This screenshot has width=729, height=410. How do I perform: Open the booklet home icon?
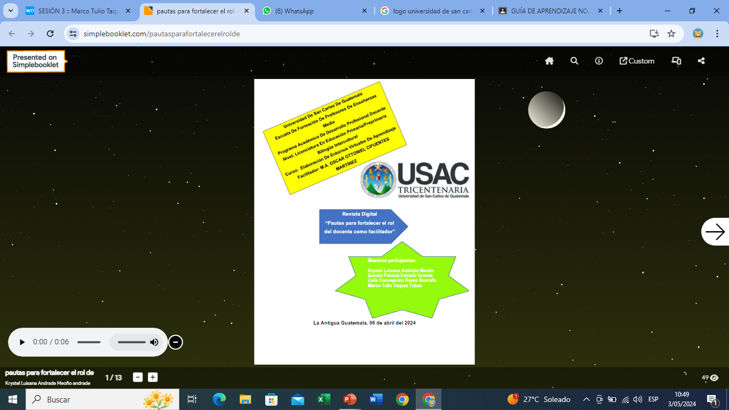[549, 61]
